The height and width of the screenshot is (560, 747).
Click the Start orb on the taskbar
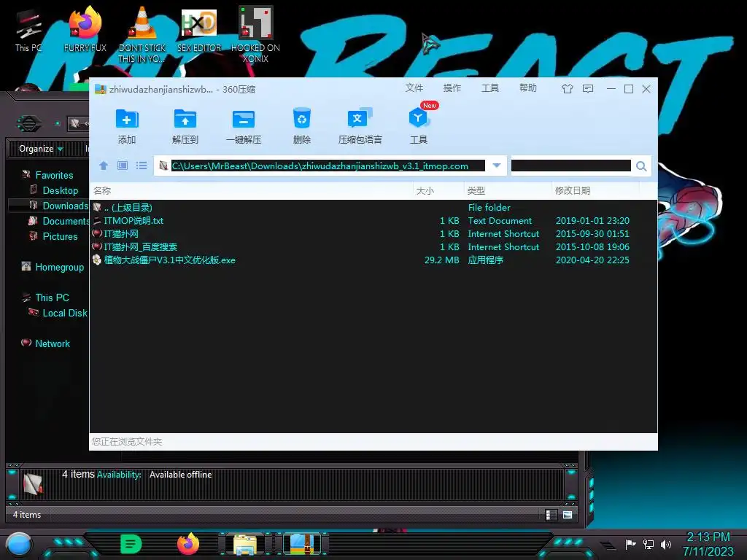(19, 545)
